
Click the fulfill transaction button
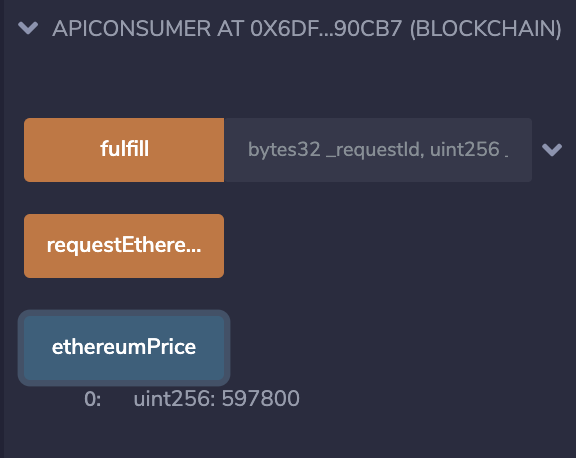tap(124, 150)
